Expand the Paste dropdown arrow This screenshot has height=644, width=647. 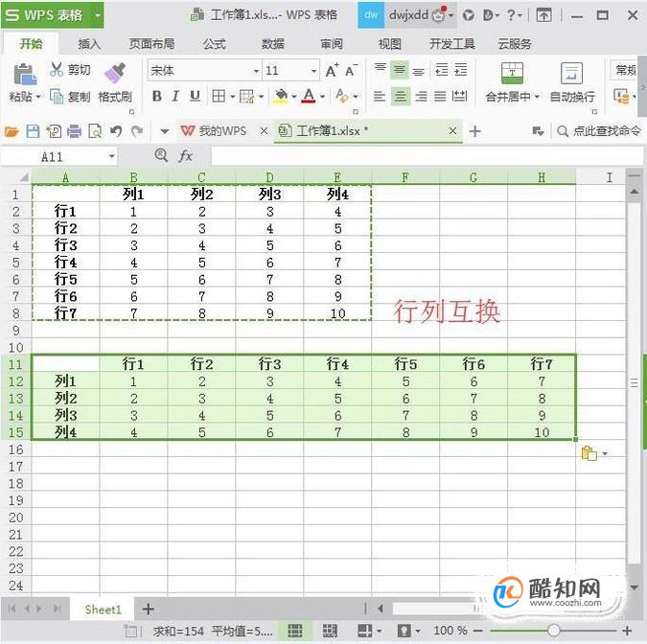pos(38,97)
